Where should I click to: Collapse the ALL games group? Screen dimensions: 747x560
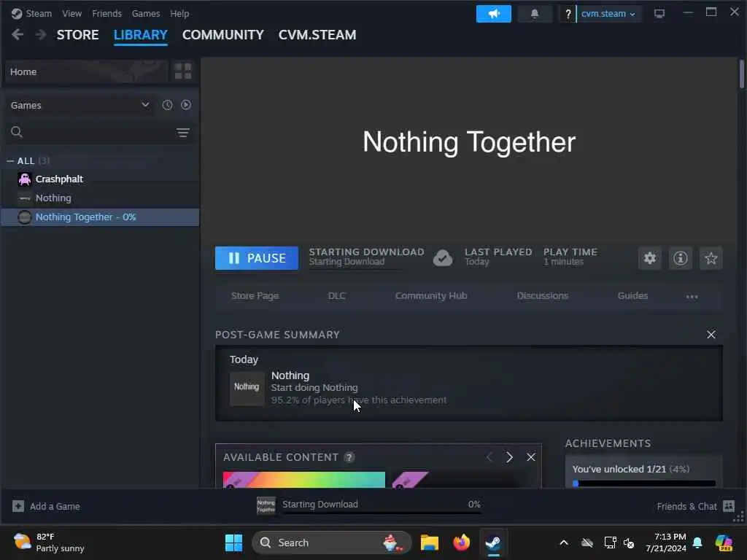coord(10,161)
